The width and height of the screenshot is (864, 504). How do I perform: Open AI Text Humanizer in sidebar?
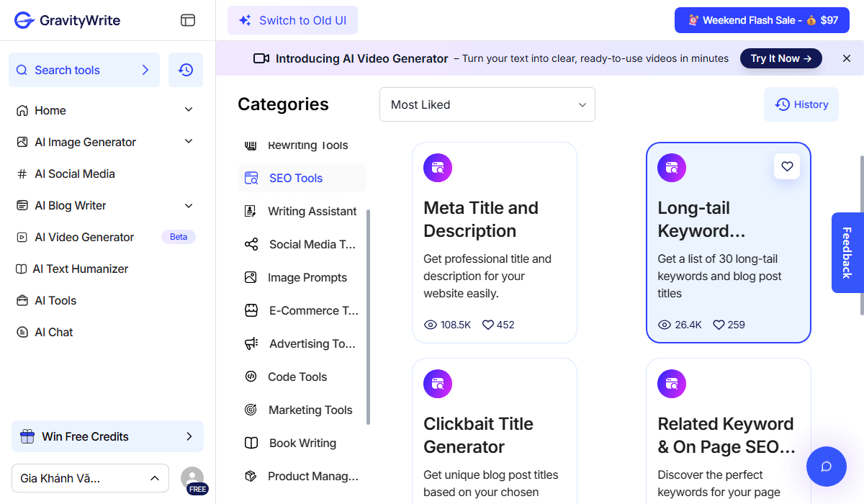click(80, 269)
